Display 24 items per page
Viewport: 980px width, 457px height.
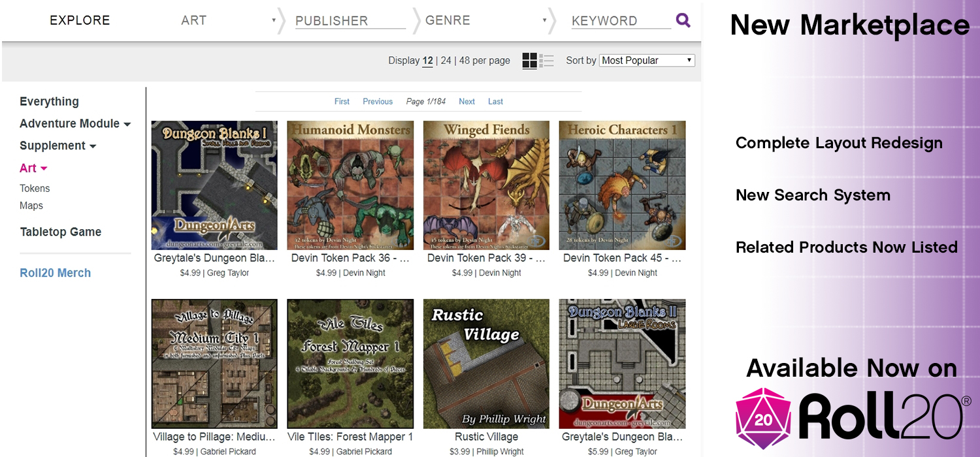coord(446,60)
